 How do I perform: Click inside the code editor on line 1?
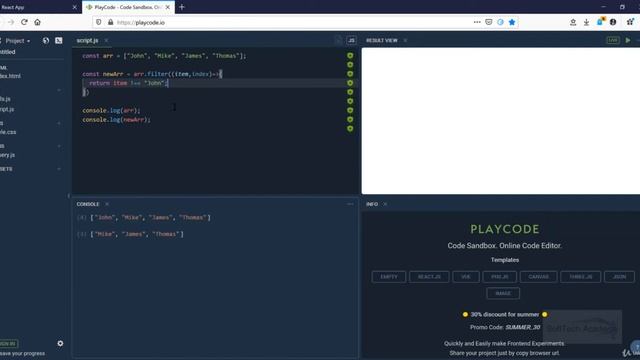click(x=164, y=56)
